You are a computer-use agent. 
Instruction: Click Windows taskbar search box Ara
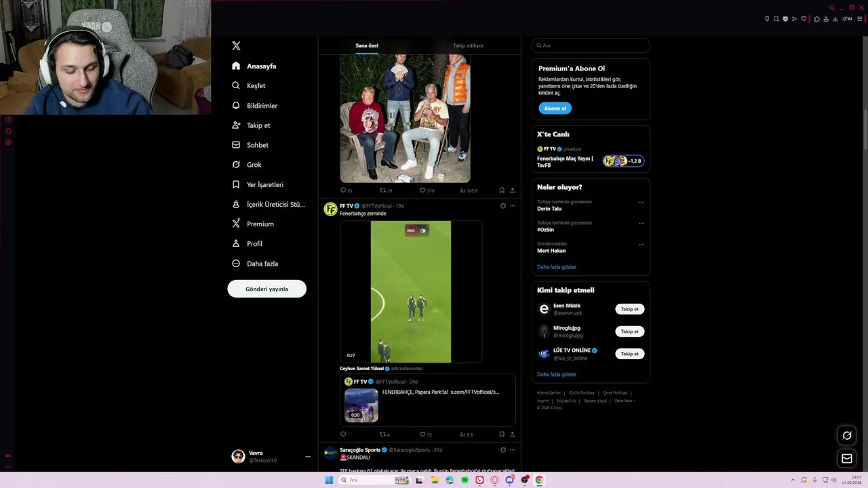click(376, 480)
